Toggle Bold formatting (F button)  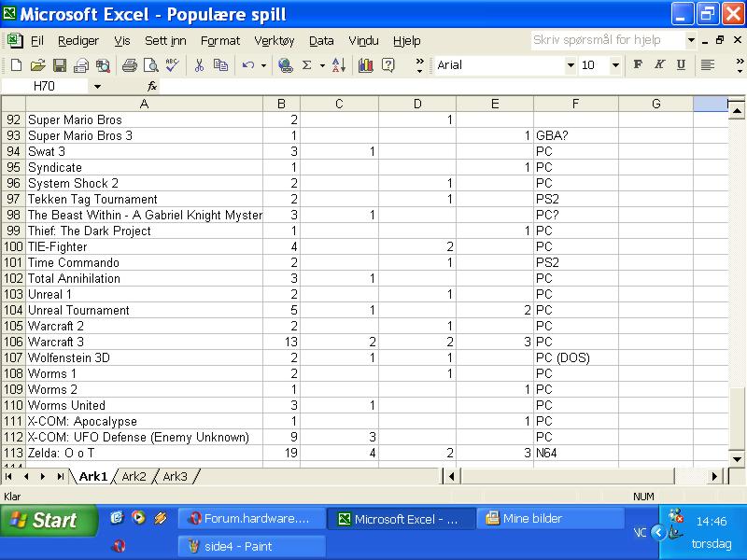pos(638,64)
